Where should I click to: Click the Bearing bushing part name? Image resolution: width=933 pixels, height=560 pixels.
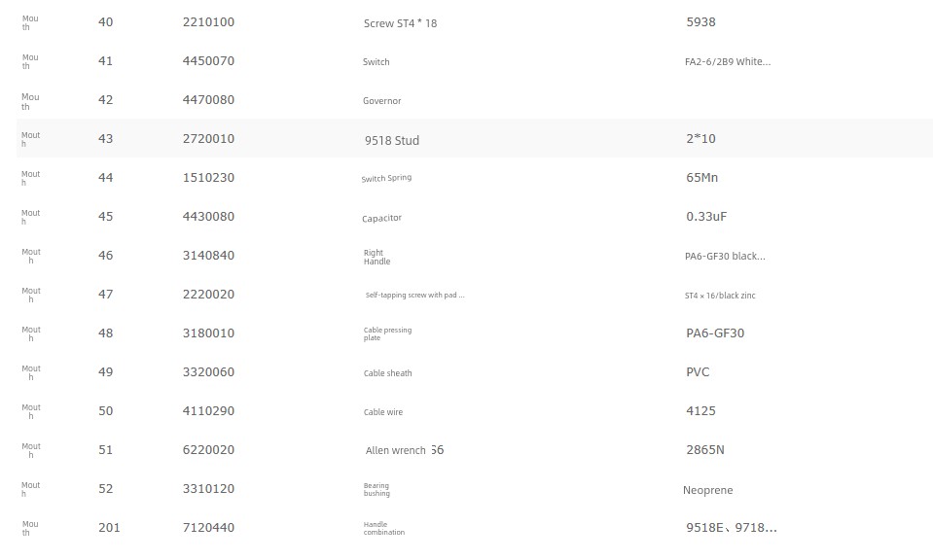(x=377, y=489)
